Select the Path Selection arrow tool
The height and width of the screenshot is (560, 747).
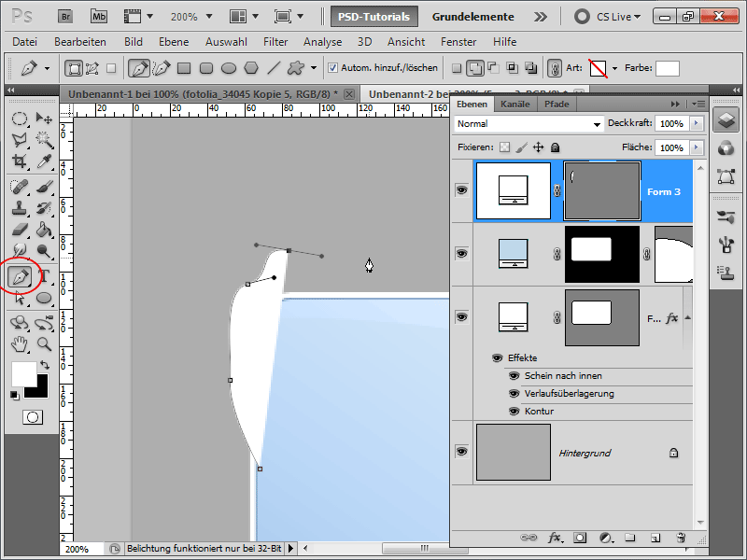(x=19, y=298)
